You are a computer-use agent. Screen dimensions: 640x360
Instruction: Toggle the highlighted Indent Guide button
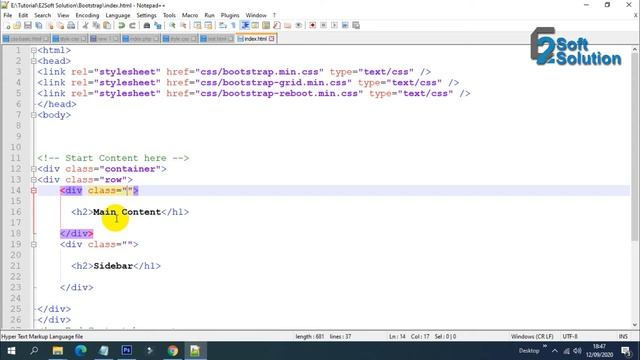(x=245, y=25)
